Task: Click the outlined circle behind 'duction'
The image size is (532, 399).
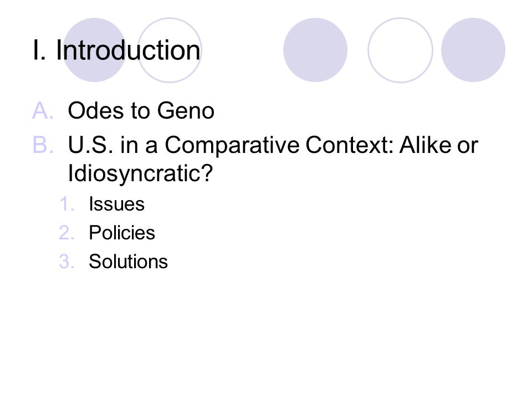Action: click(x=170, y=50)
